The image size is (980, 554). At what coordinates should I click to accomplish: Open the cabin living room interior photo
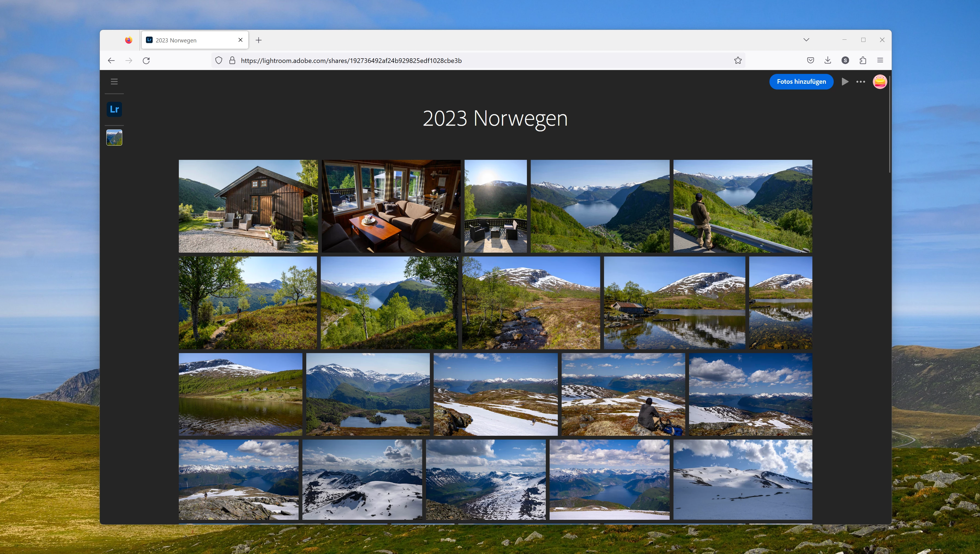[x=391, y=206]
